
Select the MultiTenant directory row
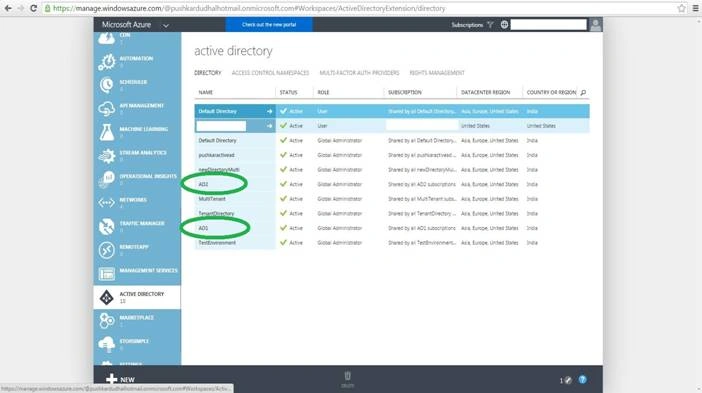pos(392,199)
